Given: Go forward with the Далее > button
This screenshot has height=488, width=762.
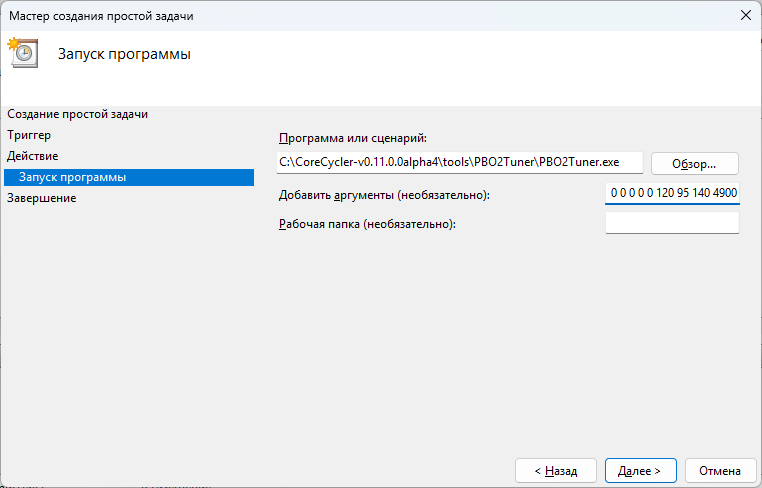Looking at the screenshot, I should pos(641,471).
